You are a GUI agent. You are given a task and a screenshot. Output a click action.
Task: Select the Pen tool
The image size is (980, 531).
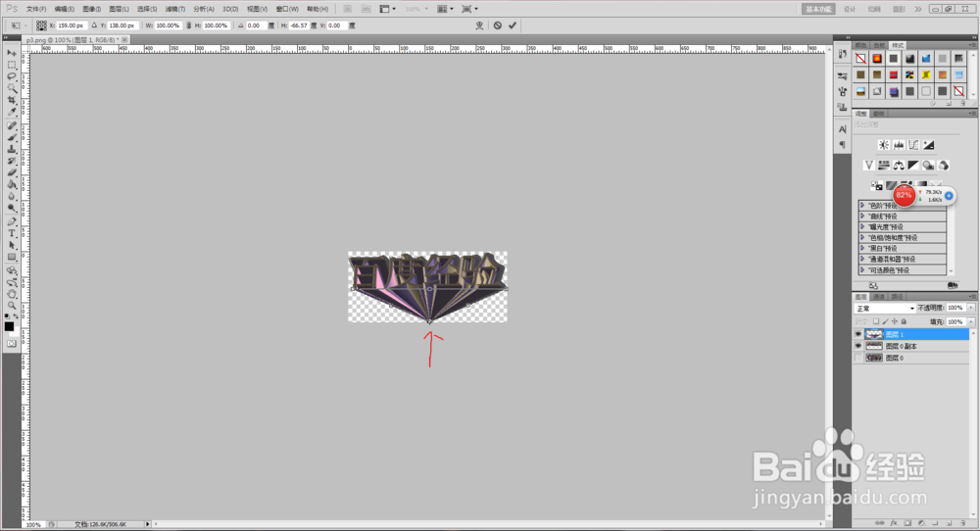coord(12,221)
